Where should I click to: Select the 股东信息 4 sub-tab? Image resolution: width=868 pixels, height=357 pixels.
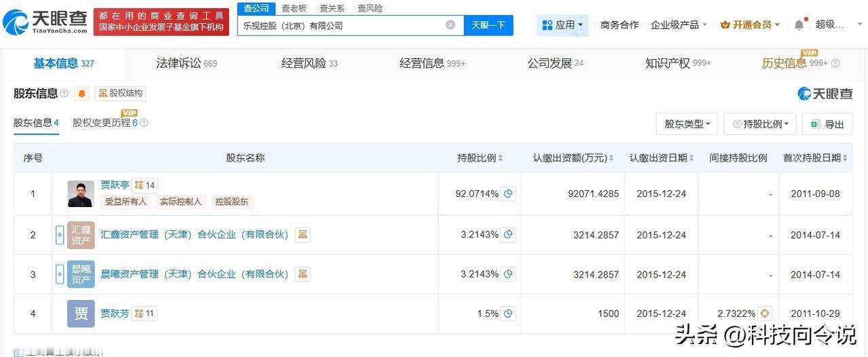(x=36, y=123)
